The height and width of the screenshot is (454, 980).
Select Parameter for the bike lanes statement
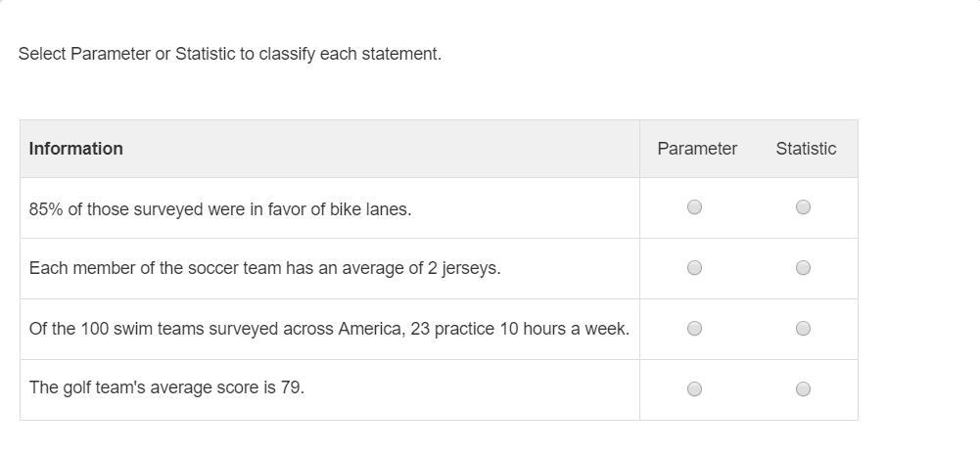click(x=694, y=207)
